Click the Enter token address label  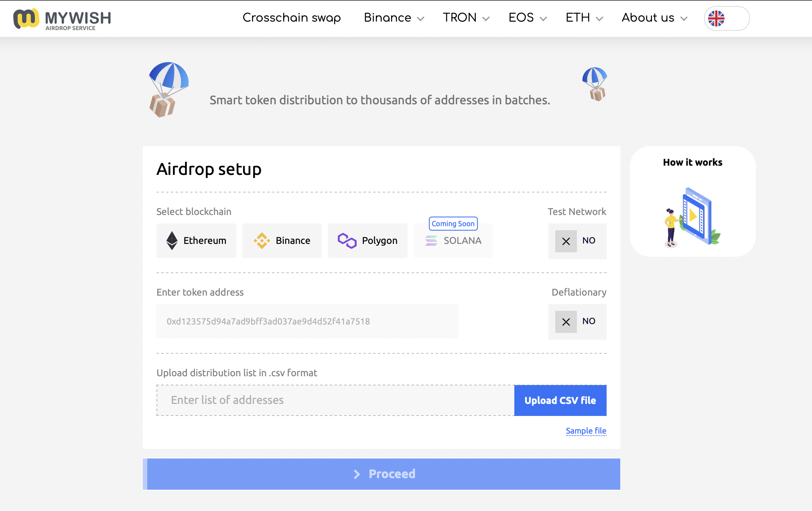tap(200, 292)
